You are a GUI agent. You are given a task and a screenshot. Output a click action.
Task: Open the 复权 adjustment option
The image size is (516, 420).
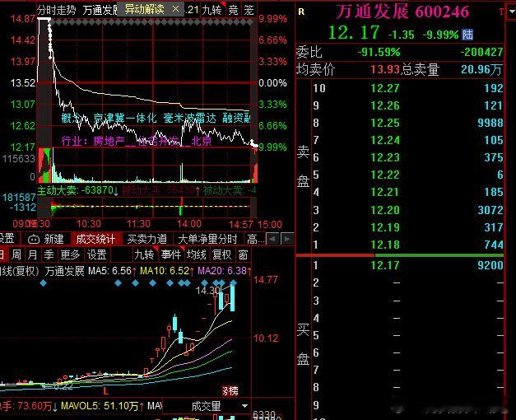coord(222,254)
